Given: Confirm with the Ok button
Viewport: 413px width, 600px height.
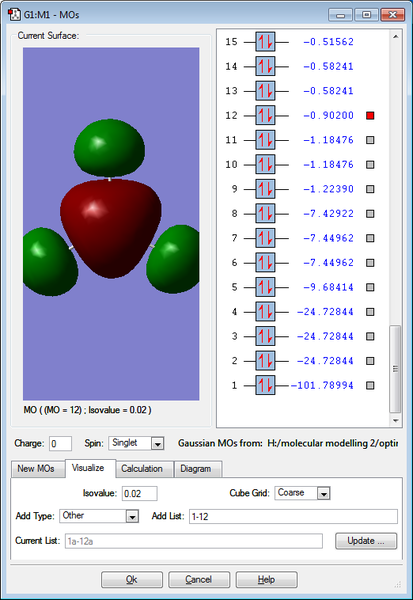Looking at the screenshot, I should click(x=132, y=580).
